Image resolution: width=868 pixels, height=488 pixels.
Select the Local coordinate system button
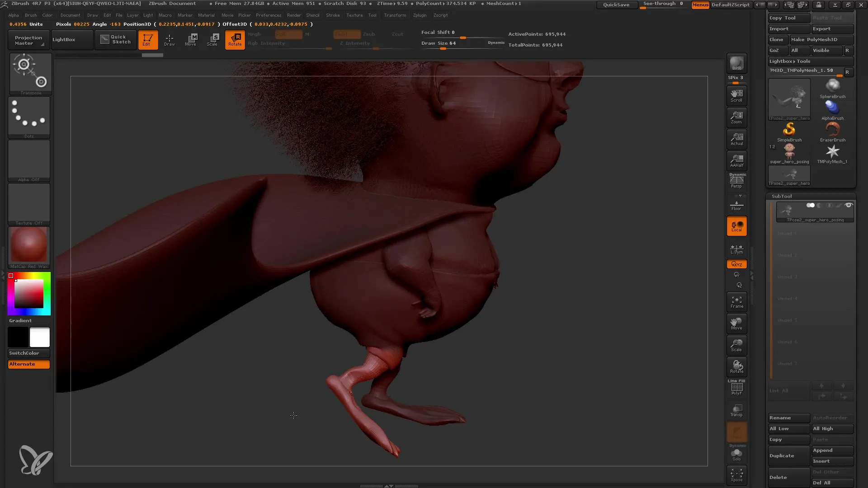click(x=736, y=227)
